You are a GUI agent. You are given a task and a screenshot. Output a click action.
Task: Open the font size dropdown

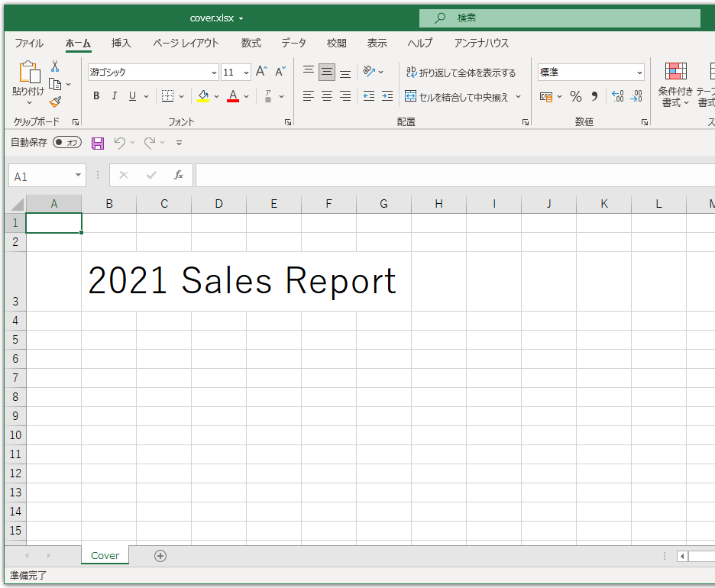(x=246, y=73)
